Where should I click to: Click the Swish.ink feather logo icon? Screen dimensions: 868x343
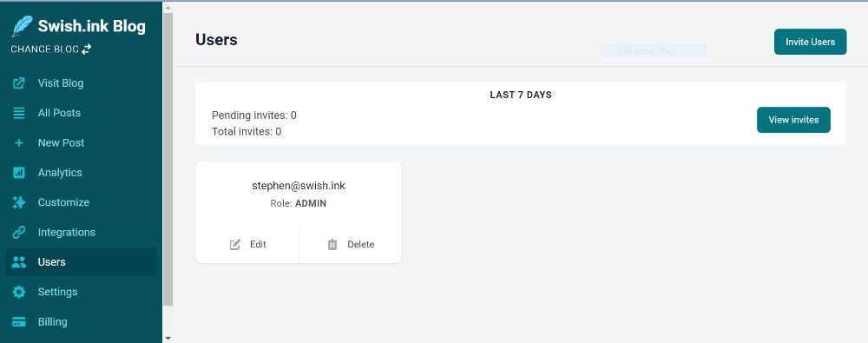click(x=22, y=25)
